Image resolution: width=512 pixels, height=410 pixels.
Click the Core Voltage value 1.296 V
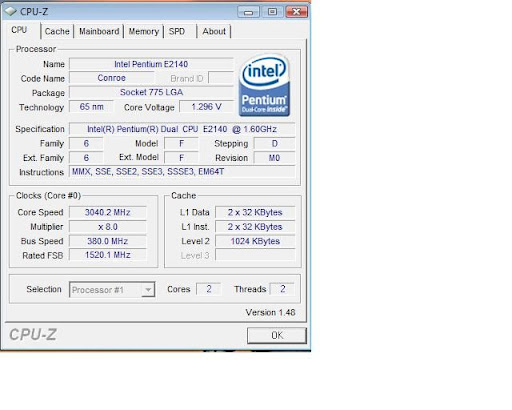coord(206,107)
